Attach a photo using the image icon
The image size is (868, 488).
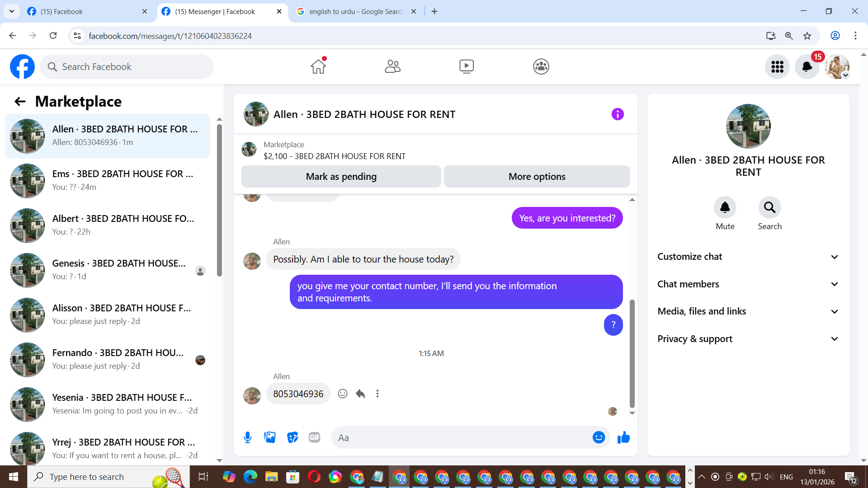(x=270, y=437)
